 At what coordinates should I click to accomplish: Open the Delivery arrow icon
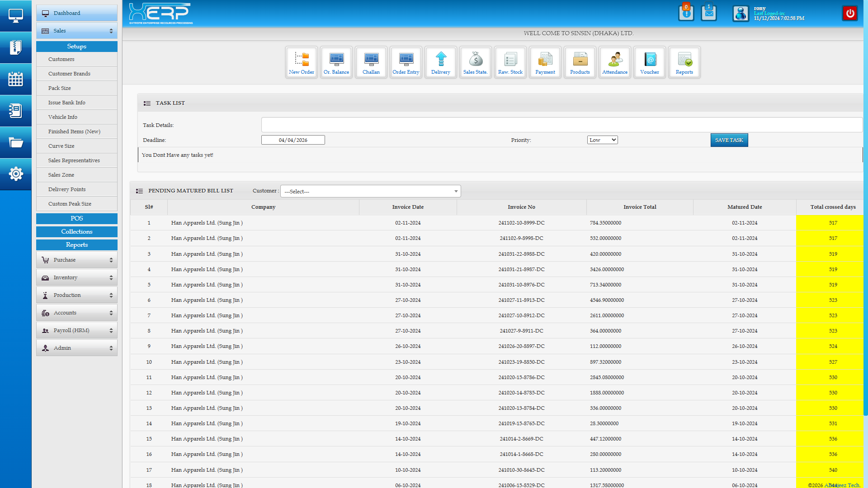[440, 62]
